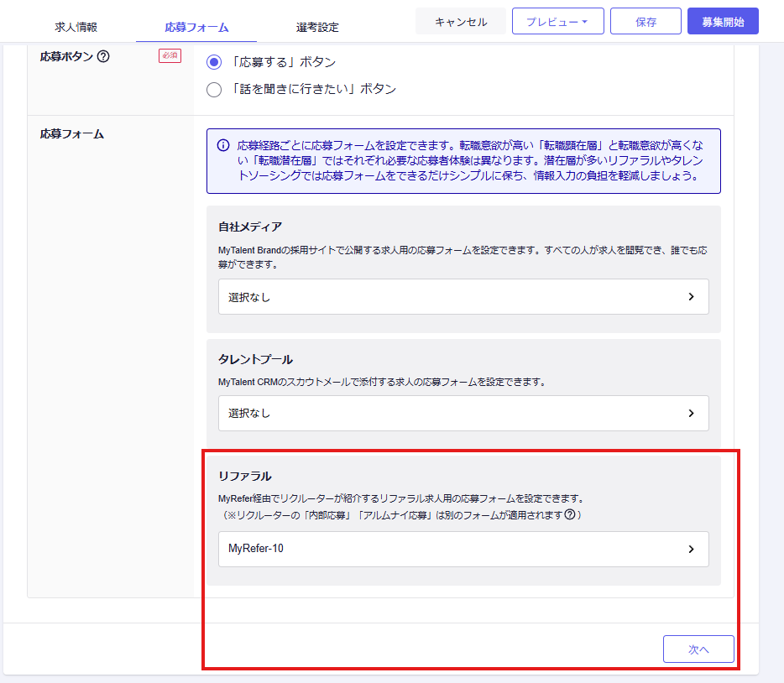Viewport: 784px width, 683px height.
Task: Click the help icon beside 応募ボタン
Action: (x=103, y=57)
